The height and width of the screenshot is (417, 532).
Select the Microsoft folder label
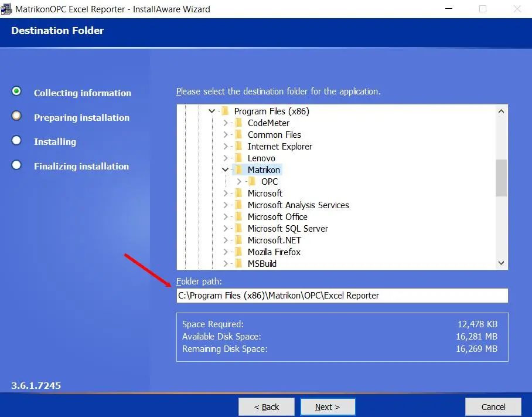point(265,193)
